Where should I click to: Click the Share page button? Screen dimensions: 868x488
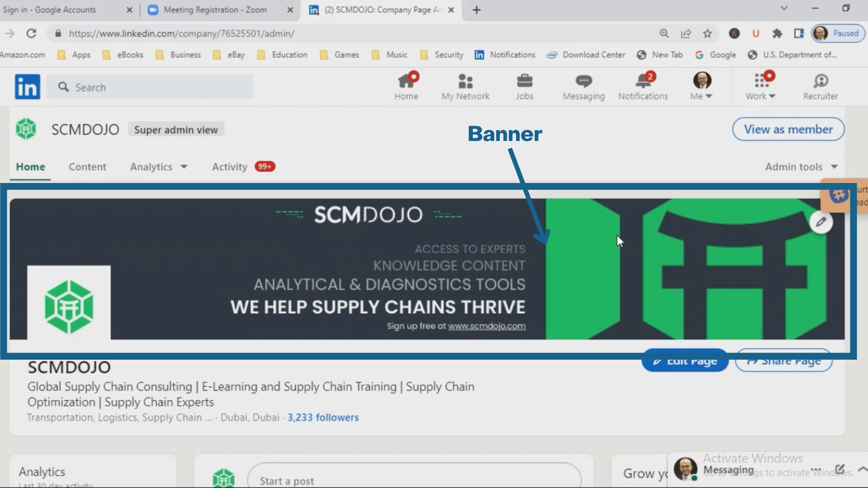pyautogui.click(x=783, y=361)
